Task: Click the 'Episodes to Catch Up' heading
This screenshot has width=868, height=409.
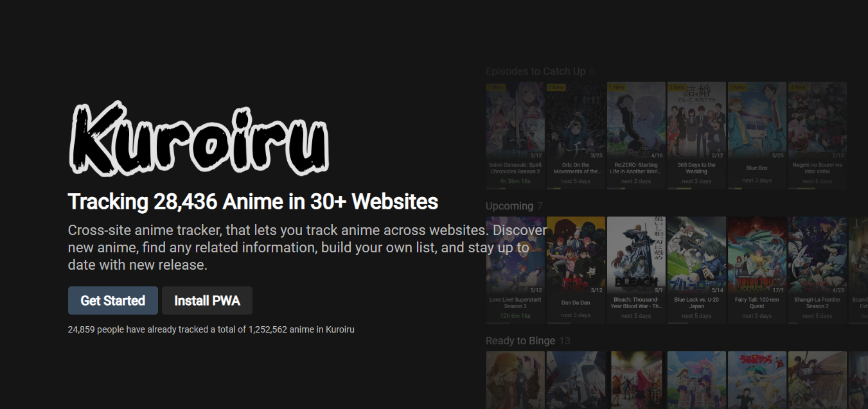Action: click(535, 71)
